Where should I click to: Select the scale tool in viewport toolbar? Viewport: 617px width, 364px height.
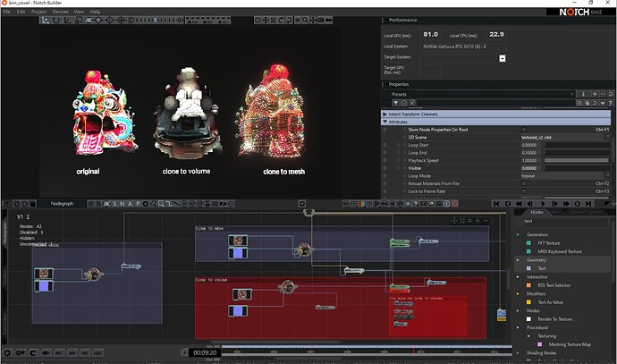[x=68, y=20]
